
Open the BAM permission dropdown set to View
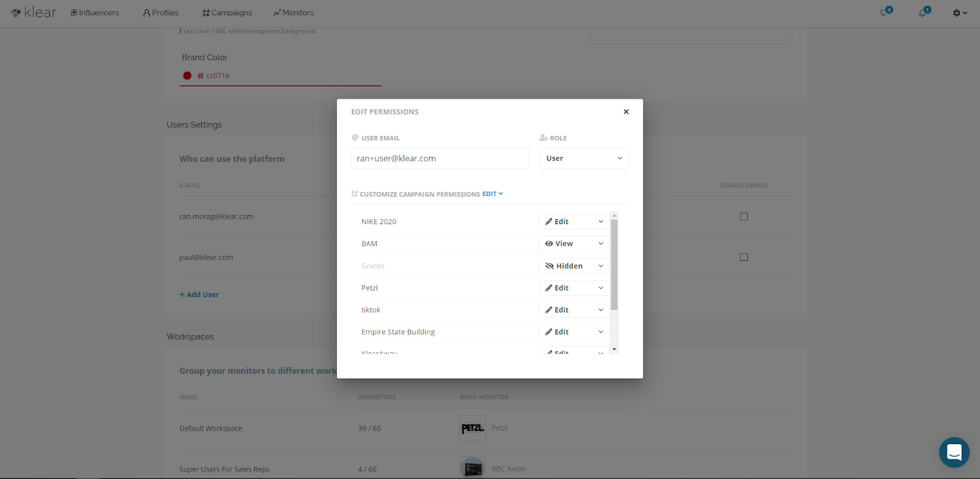click(x=574, y=244)
